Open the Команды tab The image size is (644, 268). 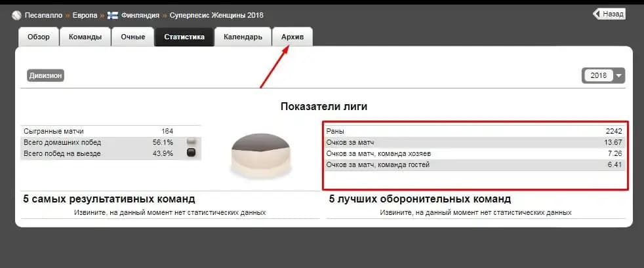85,37
